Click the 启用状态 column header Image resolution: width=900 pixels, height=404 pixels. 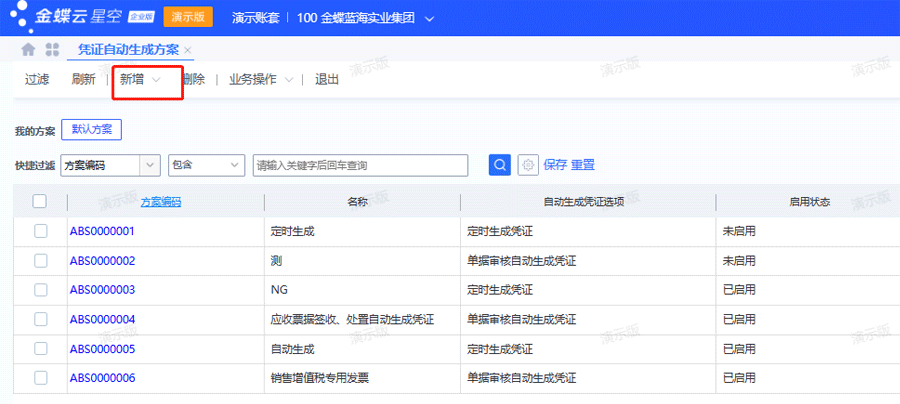[810, 201]
